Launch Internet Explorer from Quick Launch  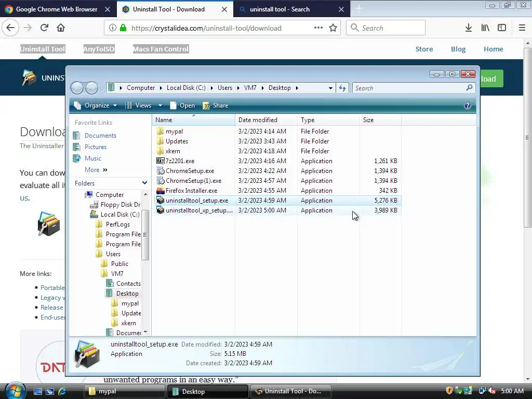pyautogui.click(x=62, y=391)
